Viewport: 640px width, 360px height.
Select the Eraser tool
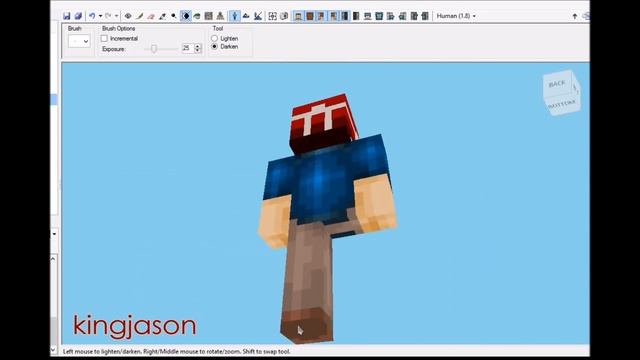pos(151,16)
